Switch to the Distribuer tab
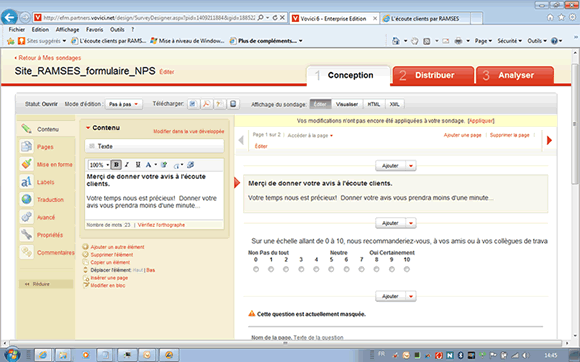 pos(433,75)
